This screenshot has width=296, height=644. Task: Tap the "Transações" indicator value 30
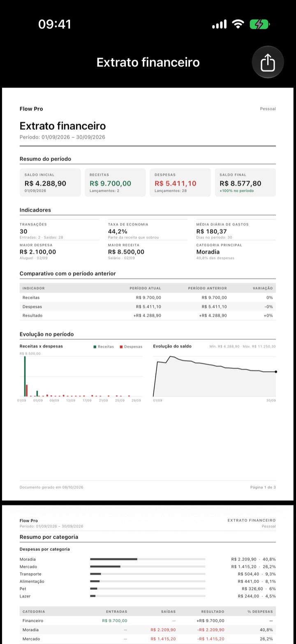(23, 232)
